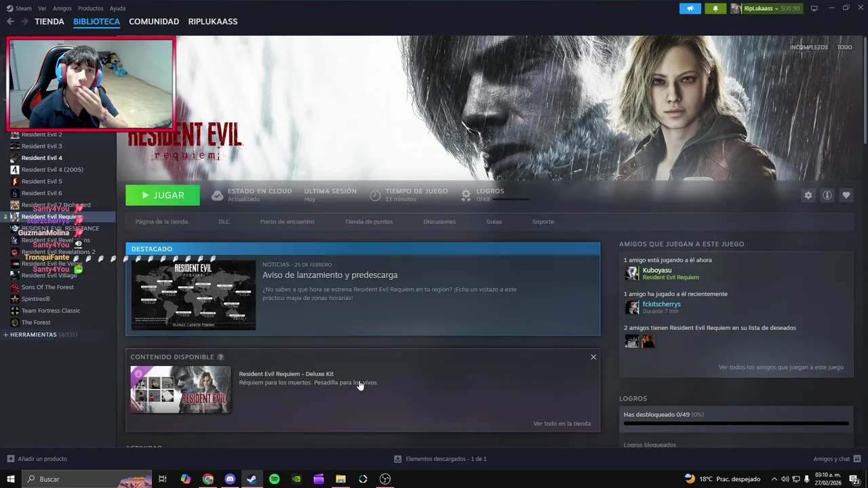Click the back navigation arrow

coord(10,22)
